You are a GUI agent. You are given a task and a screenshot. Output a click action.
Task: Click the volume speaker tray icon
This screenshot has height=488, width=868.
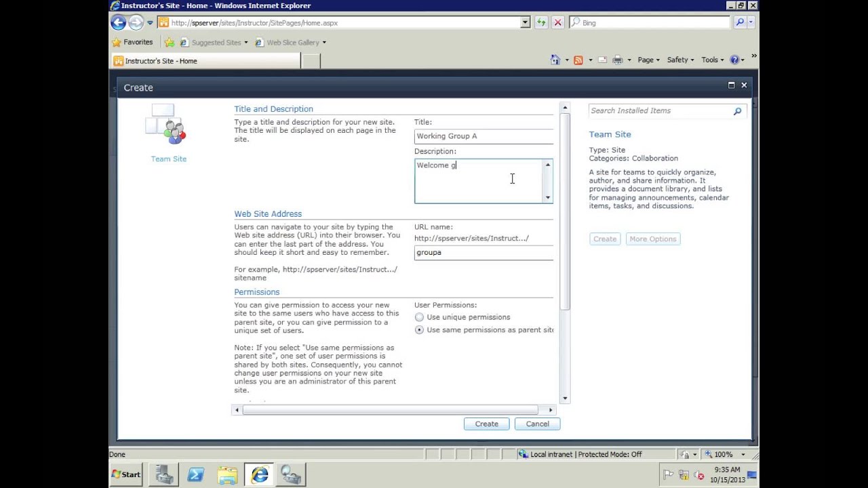tap(698, 475)
